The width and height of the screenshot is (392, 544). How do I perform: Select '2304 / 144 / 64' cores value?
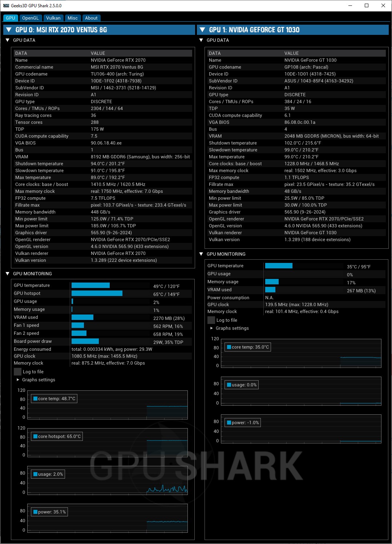[107, 109]
